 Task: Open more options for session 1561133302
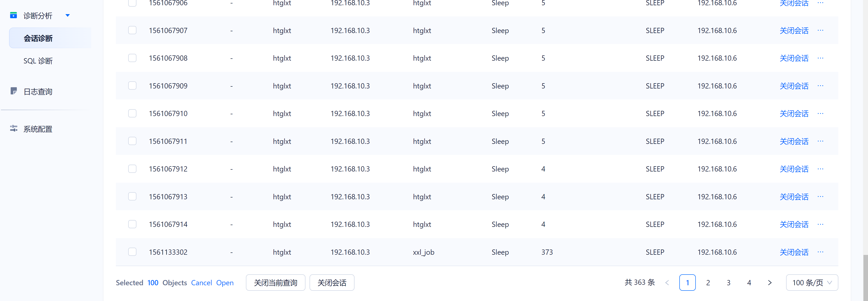pyautogui.click(x=821, y=252)
